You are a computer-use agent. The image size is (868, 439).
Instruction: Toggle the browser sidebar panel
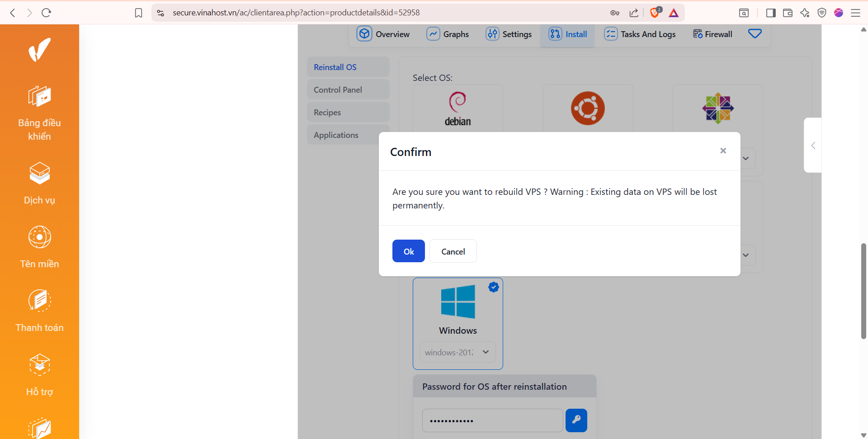pos(771,13)
